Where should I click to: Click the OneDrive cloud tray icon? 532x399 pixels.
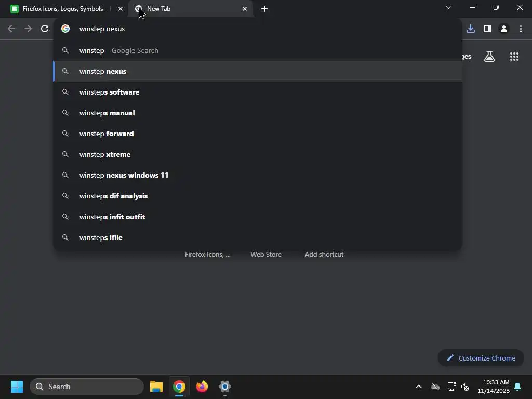pyautogui.click(x=435, y=387)
